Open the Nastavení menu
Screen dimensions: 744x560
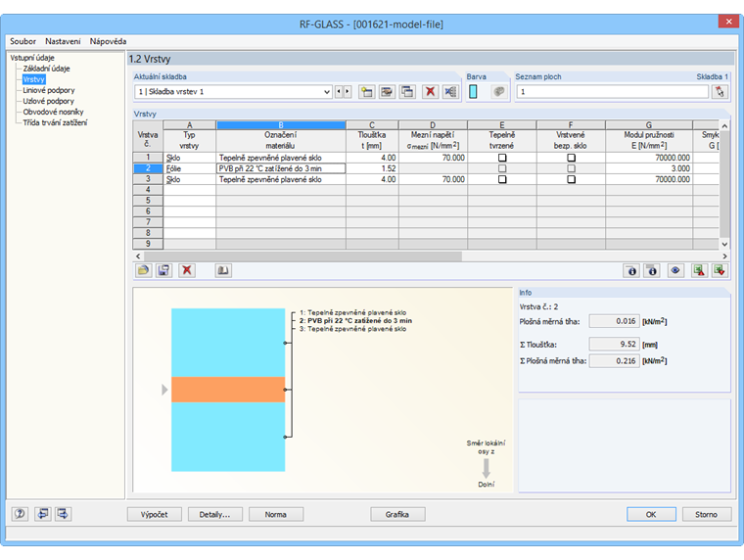pos(63,41)
